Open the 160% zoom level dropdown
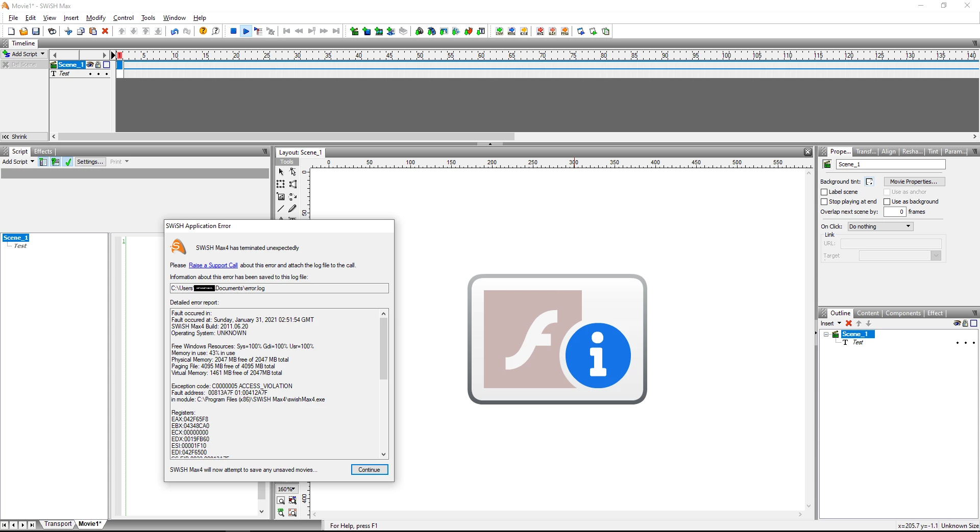Screen dimensions: 980x532 pos(287,489)
